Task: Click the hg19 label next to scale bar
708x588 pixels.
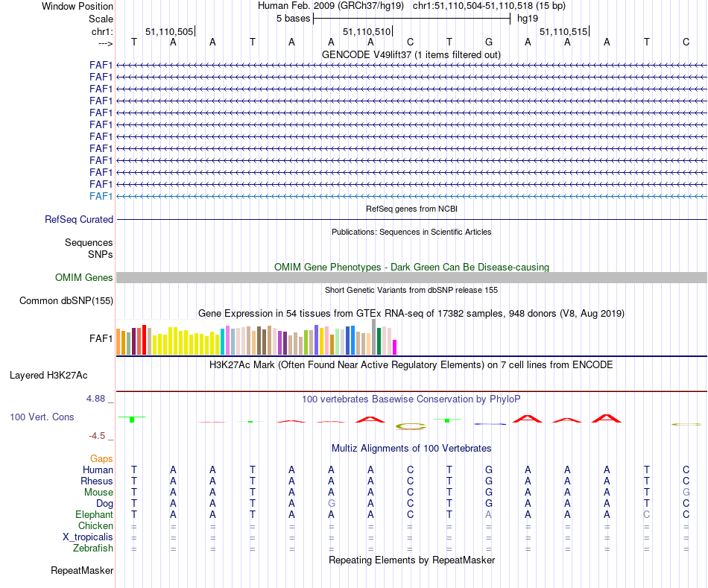Action: pyautogui.click(x=528, y=19)
